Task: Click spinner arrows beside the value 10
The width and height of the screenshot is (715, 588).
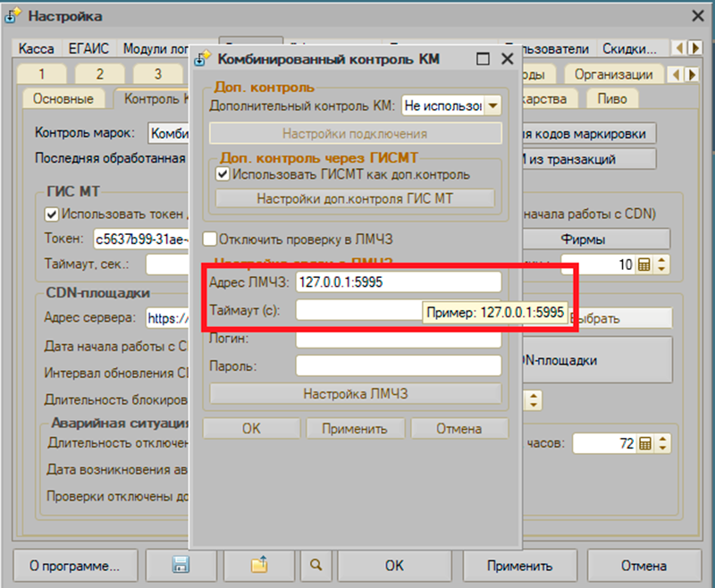Action: [x=661, y=265]
